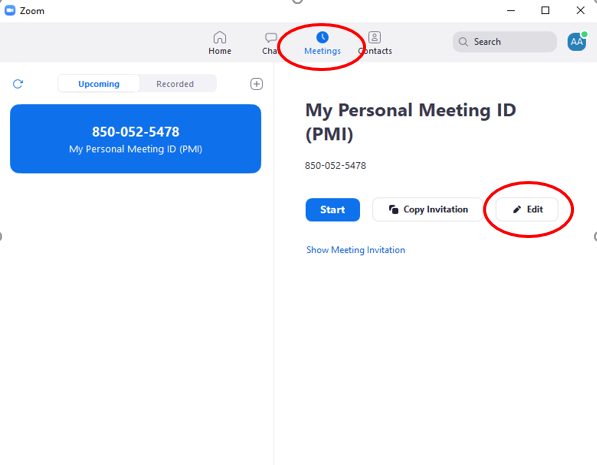Start the Personal Meeting
The width and height of the screenshot is (597, 465).
[x=332, y=209]
